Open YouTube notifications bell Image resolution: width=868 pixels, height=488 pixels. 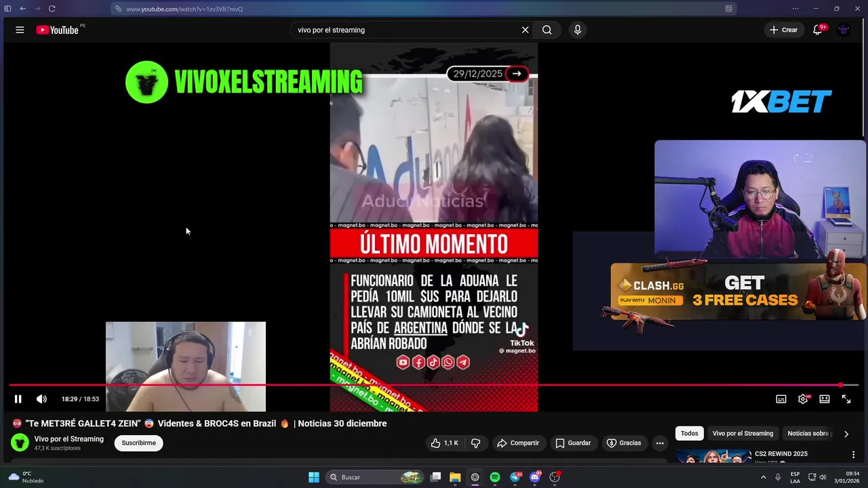click(x=818, y=30)
